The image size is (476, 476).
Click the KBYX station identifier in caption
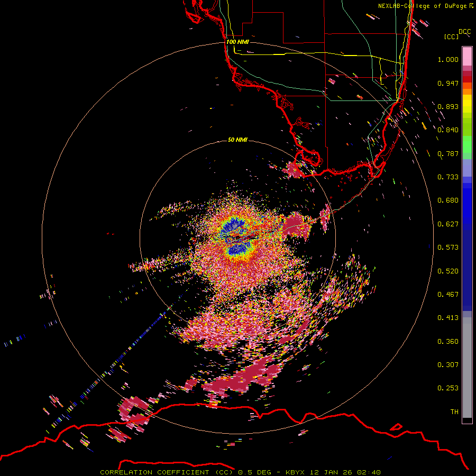click(x=296, y=472)
